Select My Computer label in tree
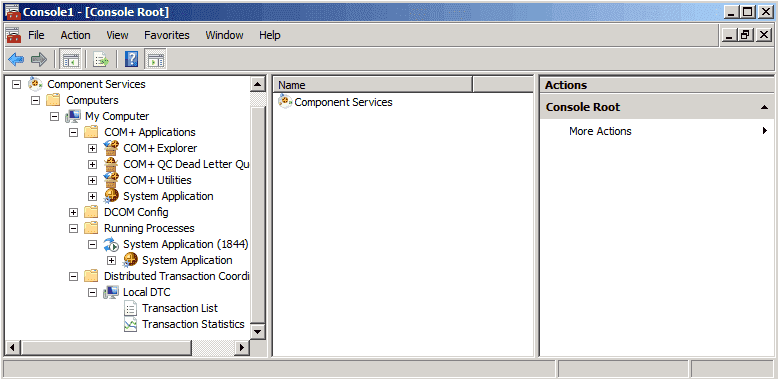The width and height of the screenshot is (778, 379). click(117, 116)
